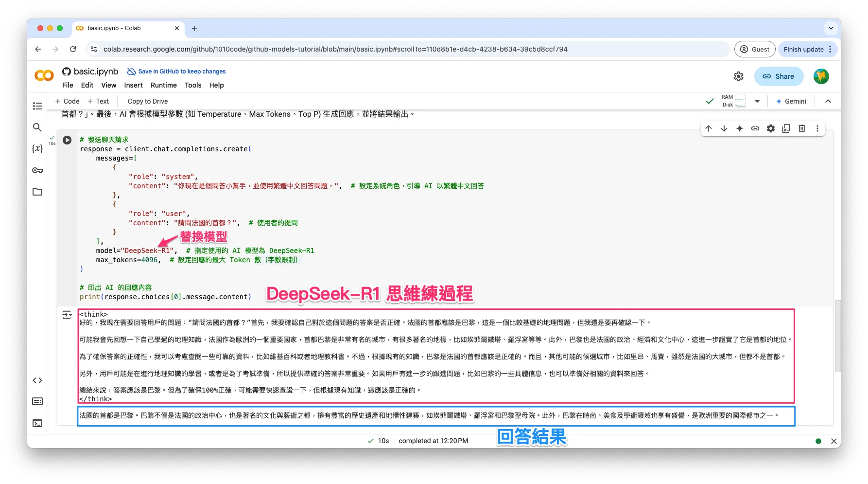Delete the cell with trash icon
The width and height of the screenshot is (868, 484).
tap(802, 128)
